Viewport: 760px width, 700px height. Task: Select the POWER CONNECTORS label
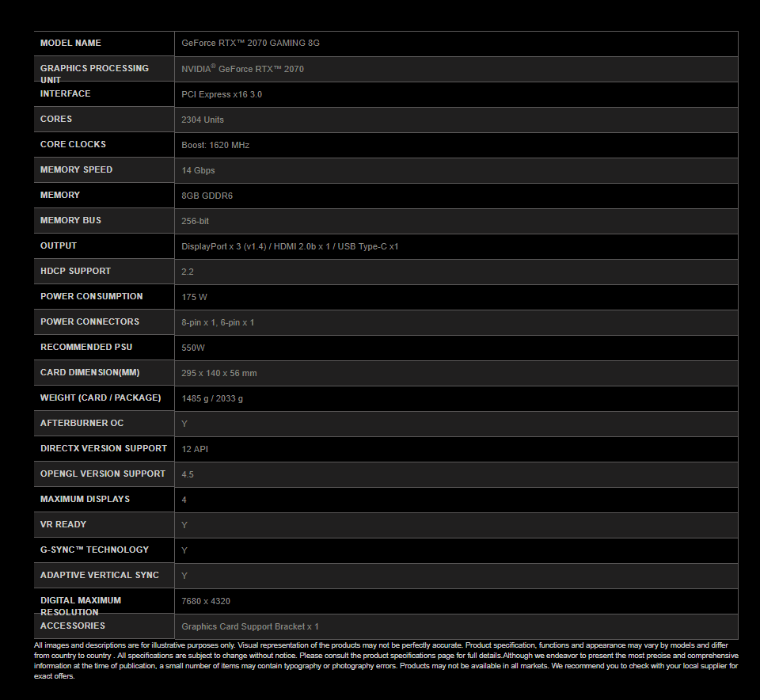89,321
